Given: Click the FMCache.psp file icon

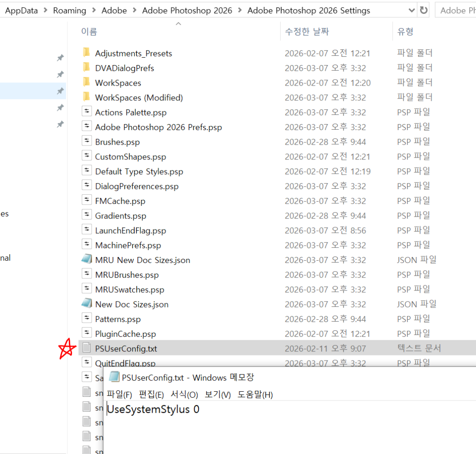Looking at the screenshot, I should (x=87, y=200).
